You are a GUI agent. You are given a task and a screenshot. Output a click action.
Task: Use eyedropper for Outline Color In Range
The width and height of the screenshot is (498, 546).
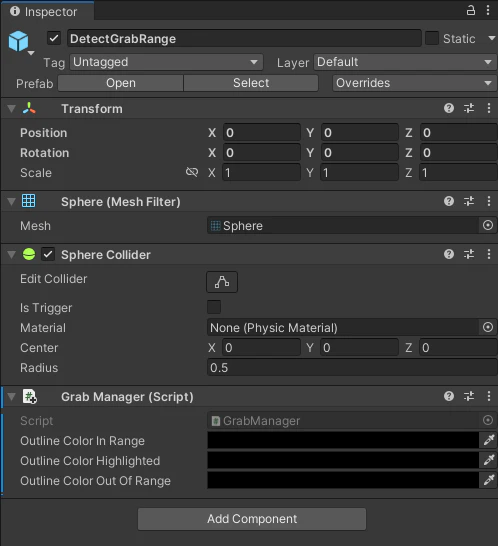(489, 440)
